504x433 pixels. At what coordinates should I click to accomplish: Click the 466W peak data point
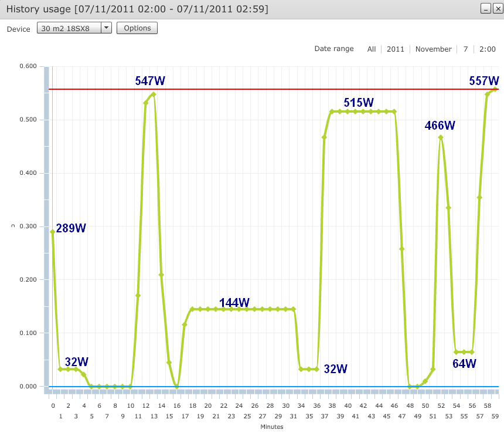click(x=441, y=137)
